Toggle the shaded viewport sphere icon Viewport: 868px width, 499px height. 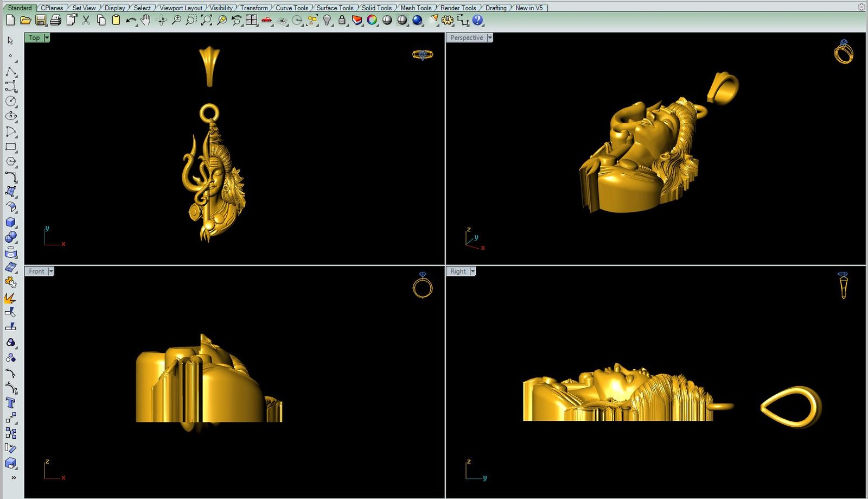387,20
